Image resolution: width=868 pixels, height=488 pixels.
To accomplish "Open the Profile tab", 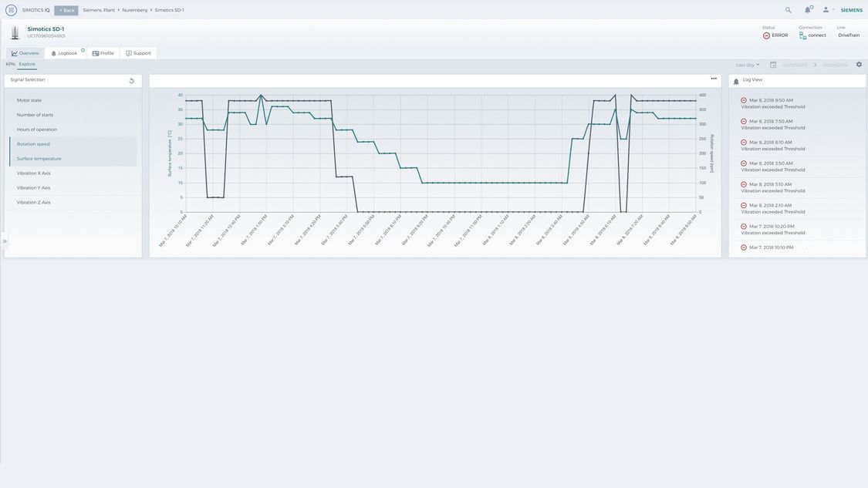I will click(103, 53).
